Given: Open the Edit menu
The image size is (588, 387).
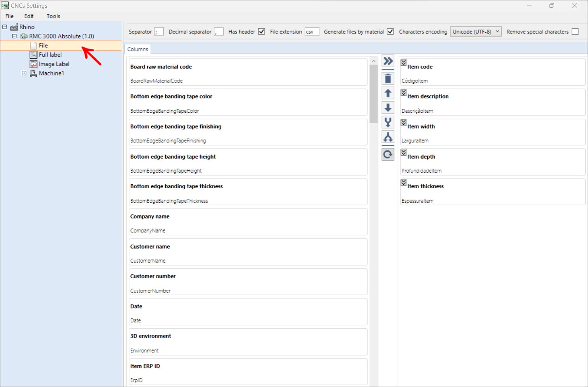Looking at the screenshot, I should [29, 16].
